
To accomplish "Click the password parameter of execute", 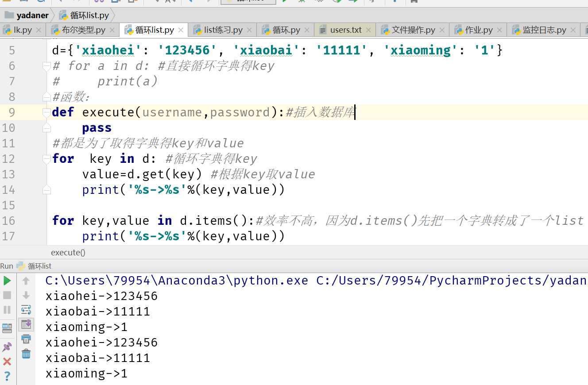I will click(x=240, y=112).
